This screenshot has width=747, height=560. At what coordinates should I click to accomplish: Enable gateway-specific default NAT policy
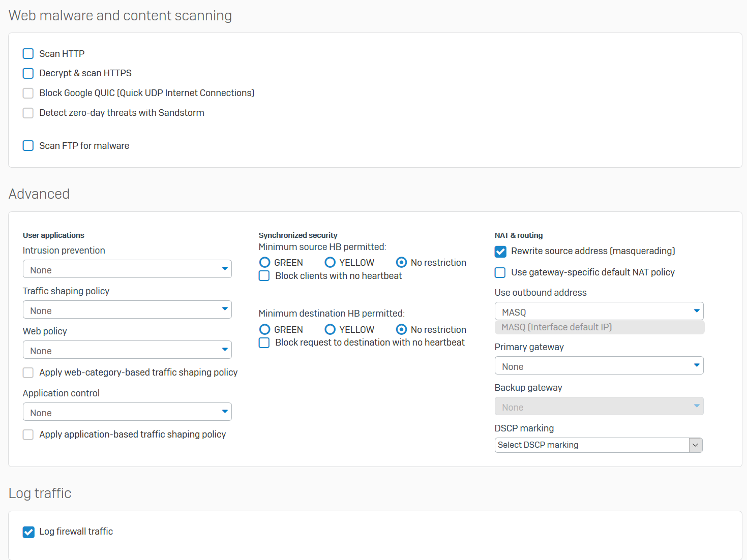coord(500,273)
